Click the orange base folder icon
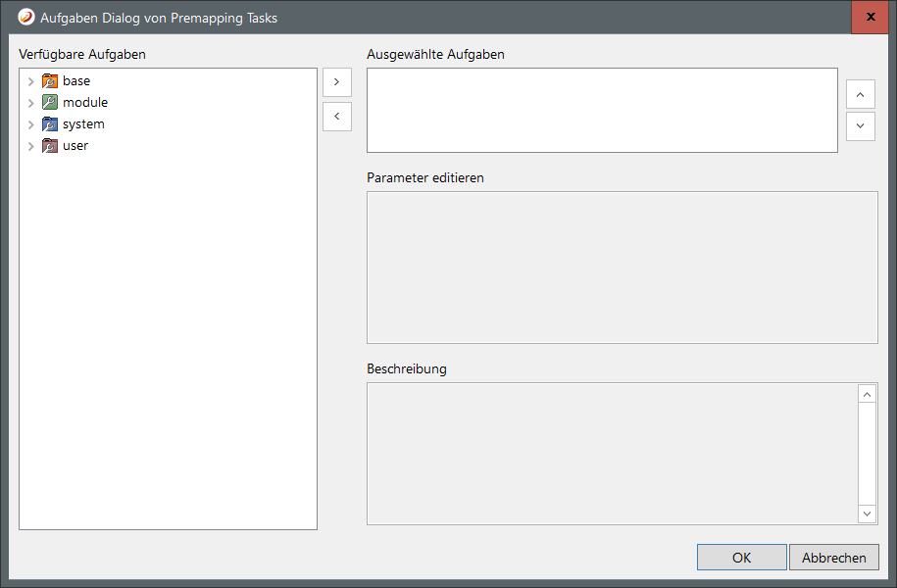 point(50,81)
